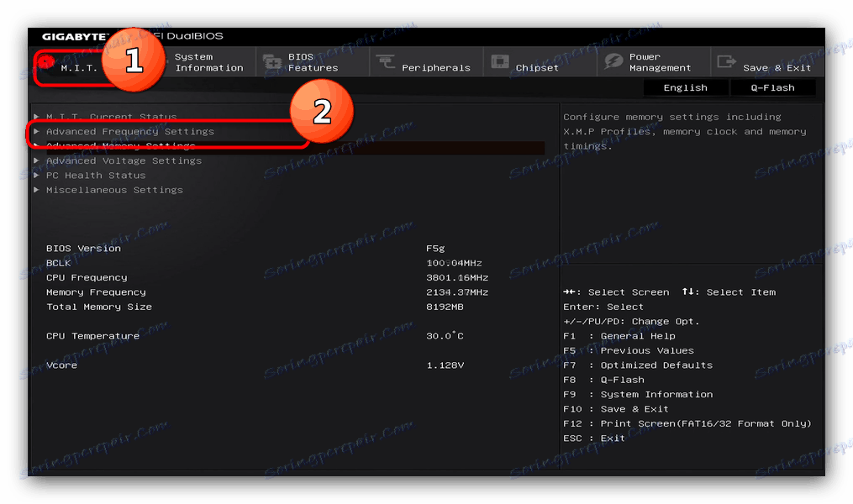853x504 pixels.
Task: Click the BIOS Version label
Action: (x=83, y=248)
